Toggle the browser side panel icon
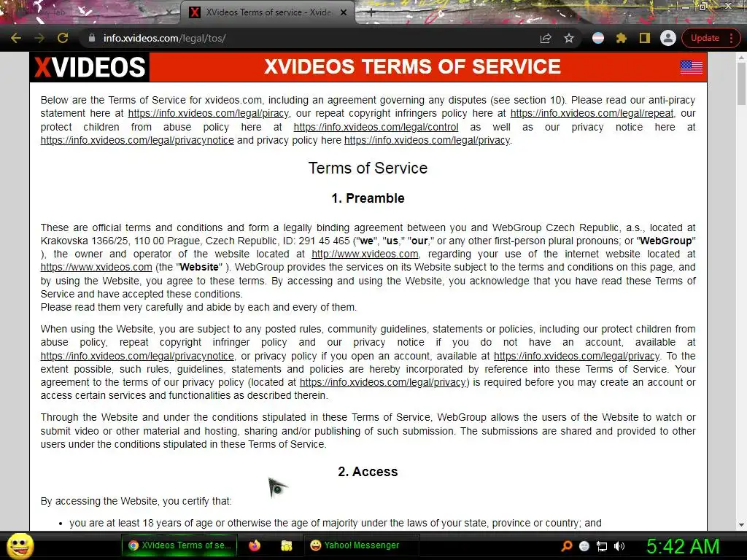Screen dimensions: 747x560 (x=645, y=38)
